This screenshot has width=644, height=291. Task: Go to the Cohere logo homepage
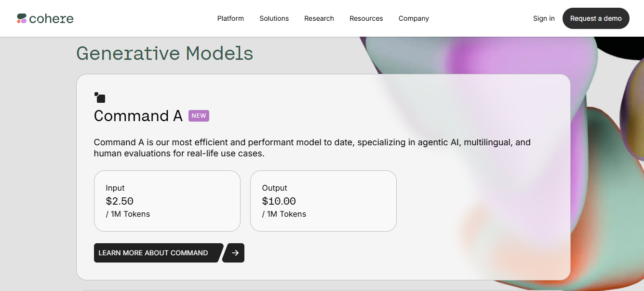point(45,18)
